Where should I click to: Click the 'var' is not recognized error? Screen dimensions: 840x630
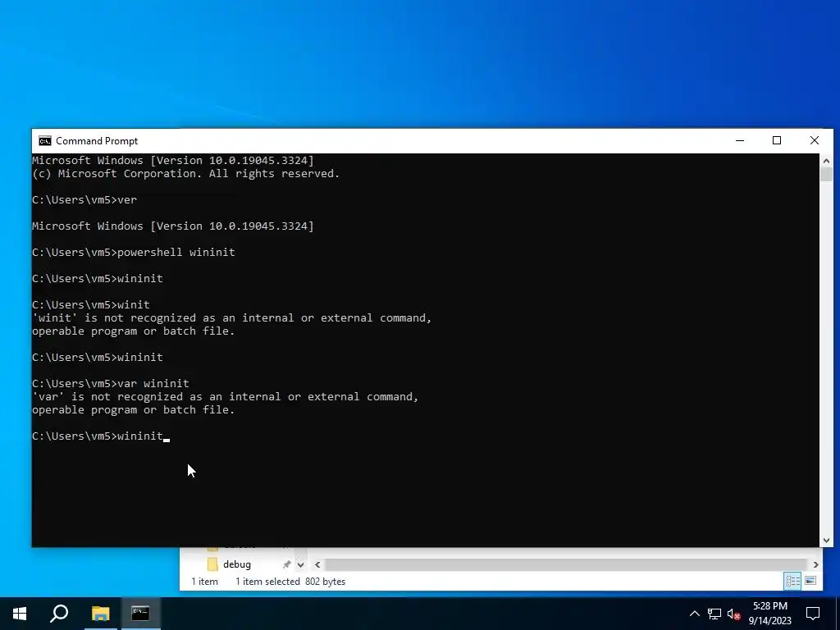click(225, 403)
